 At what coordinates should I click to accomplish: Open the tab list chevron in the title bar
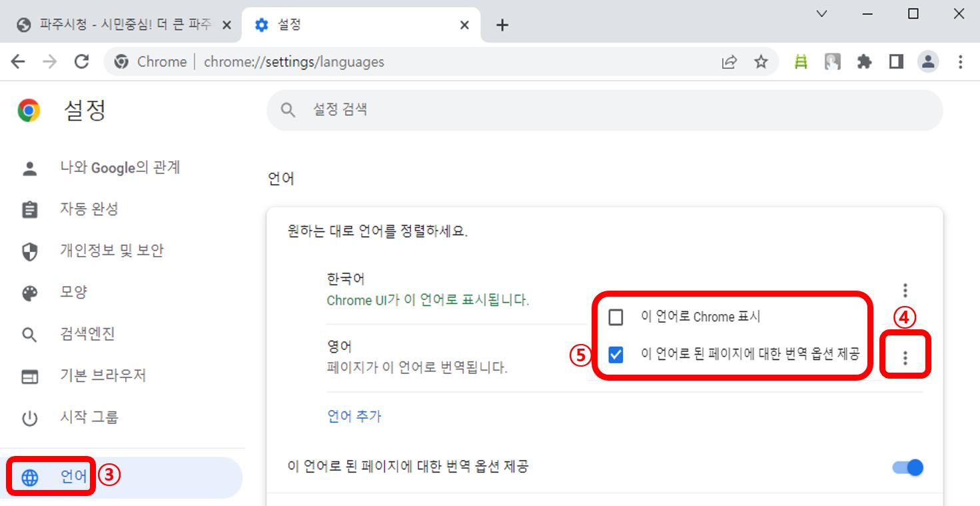point(822,13)
